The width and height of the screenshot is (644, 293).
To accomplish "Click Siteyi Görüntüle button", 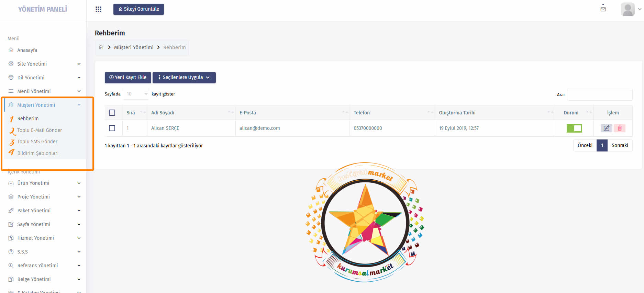I will [138, 9].
